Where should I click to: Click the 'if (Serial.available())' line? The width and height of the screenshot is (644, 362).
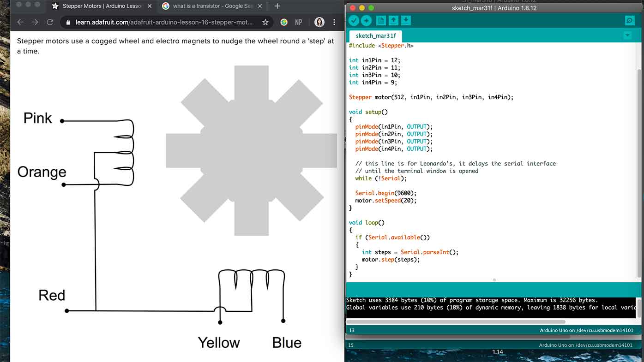[x=392, y=237]
